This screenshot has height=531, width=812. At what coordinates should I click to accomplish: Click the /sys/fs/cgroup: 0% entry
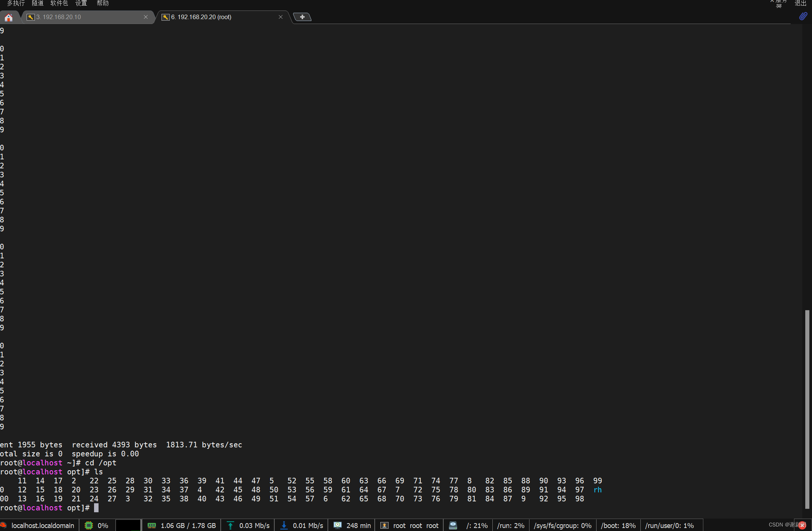pyautogui.click(x=563, y=525)
